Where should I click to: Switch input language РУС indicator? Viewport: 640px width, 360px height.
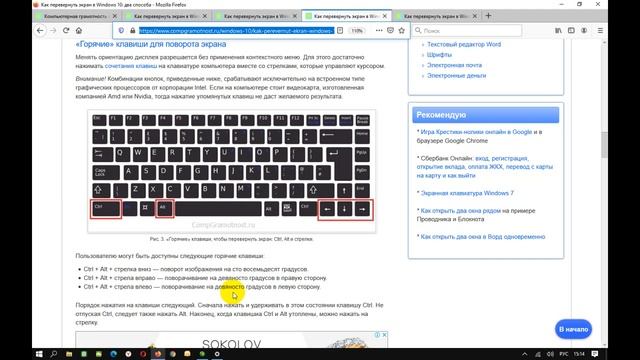pyautogui.click(x=564, y=354)
